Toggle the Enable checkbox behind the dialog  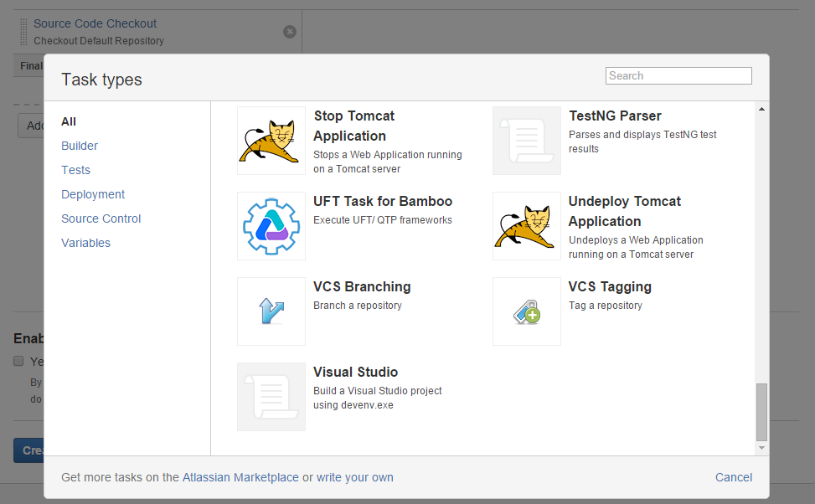pyautogui.click(x=18, y=361)
